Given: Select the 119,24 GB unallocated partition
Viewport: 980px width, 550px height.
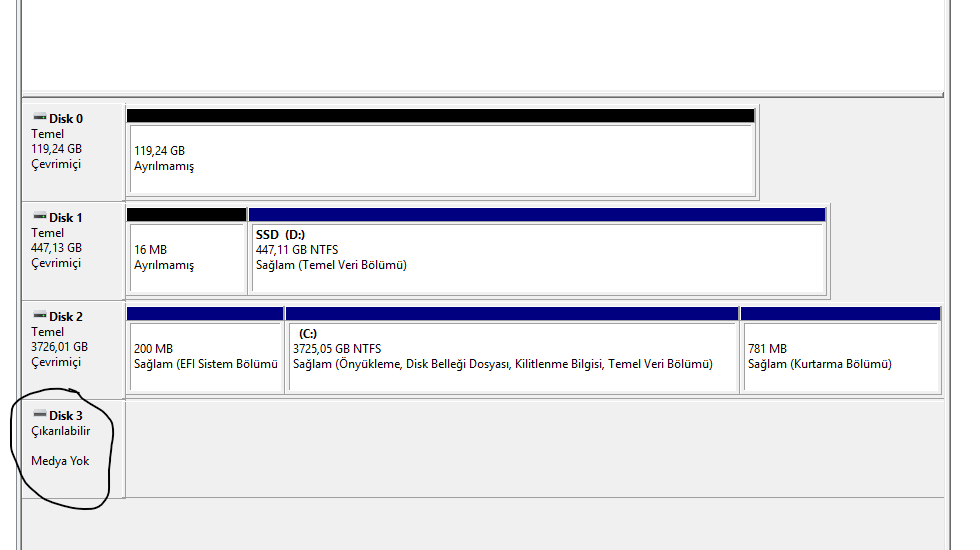Looking at the screenshot, I should click(441, 152).
